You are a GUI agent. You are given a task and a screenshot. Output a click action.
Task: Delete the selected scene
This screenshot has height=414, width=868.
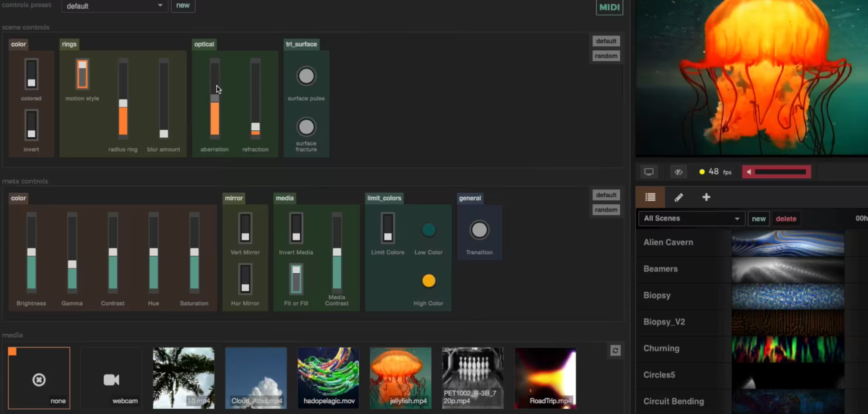pos(786,219)
